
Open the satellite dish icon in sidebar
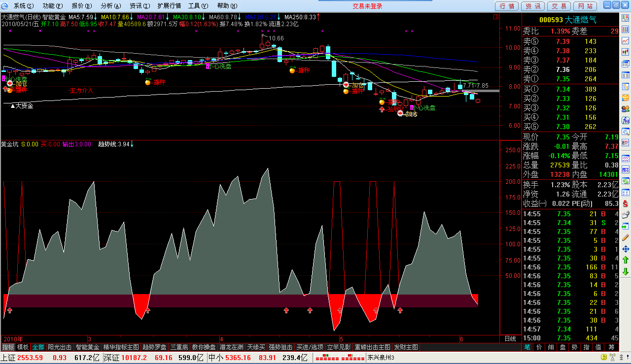(x=625, y=215)
